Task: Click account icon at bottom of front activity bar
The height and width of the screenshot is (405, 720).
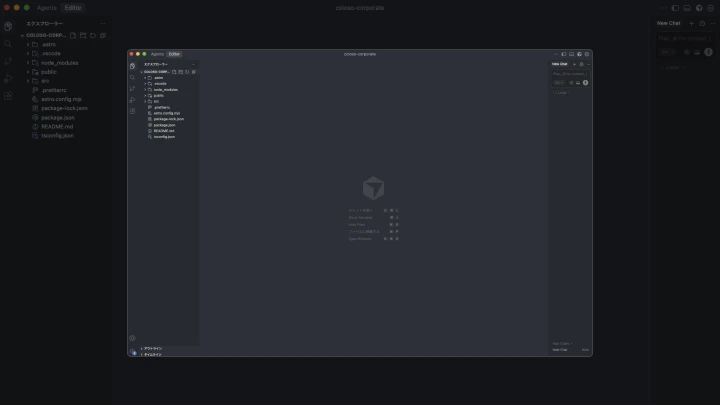Action: (132, 338)
